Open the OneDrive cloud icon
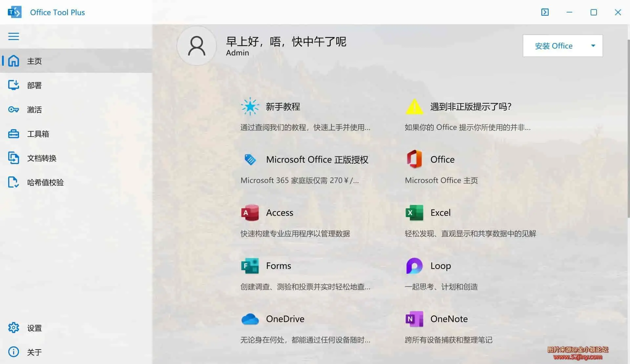This screenshot has height=364, width=630. [250, 319]
